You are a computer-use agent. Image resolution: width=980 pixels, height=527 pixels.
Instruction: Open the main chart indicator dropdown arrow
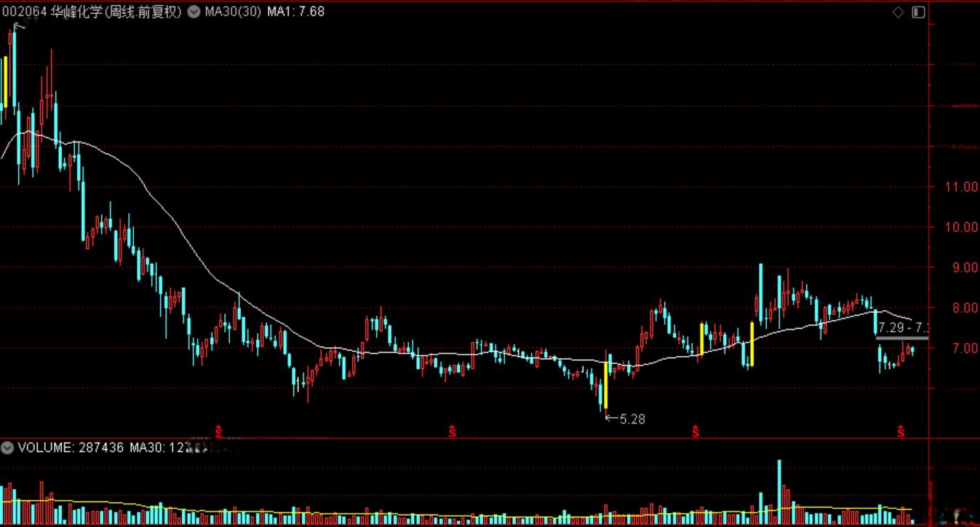click(194, 12)
